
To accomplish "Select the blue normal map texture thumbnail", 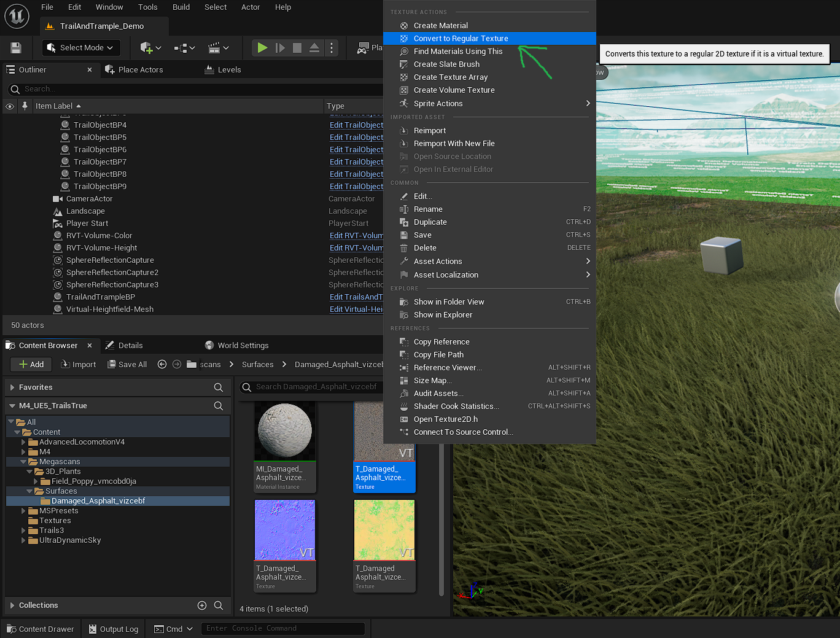I will (285, 530).
